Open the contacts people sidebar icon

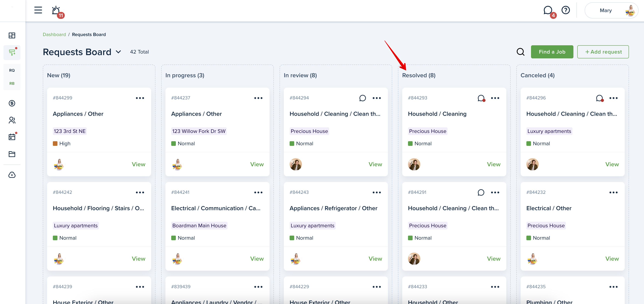coord(12,120)
